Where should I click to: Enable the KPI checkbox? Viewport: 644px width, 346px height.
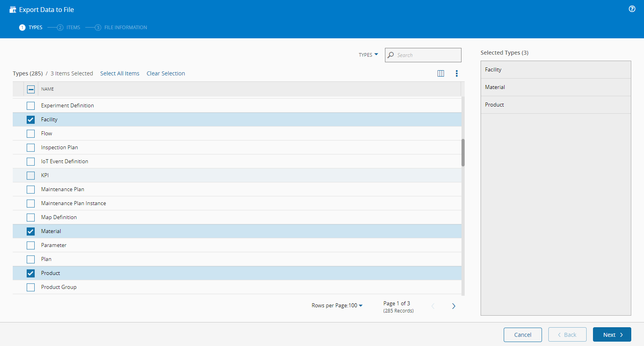(x=31, y=176)
